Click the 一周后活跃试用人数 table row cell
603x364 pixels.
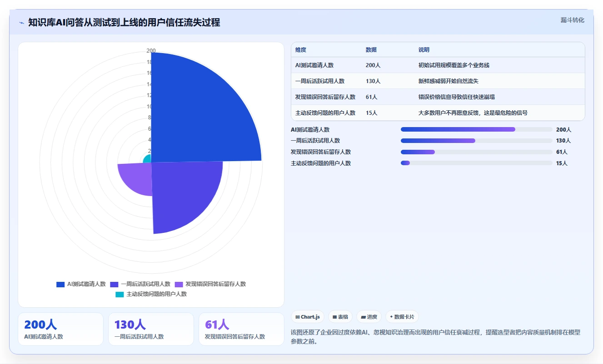(320, 81)
